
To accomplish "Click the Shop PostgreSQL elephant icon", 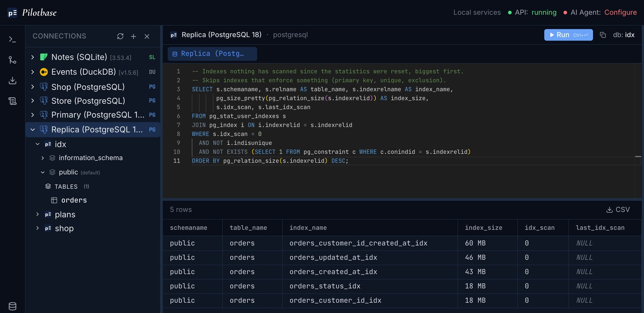I will click(44, 87).
